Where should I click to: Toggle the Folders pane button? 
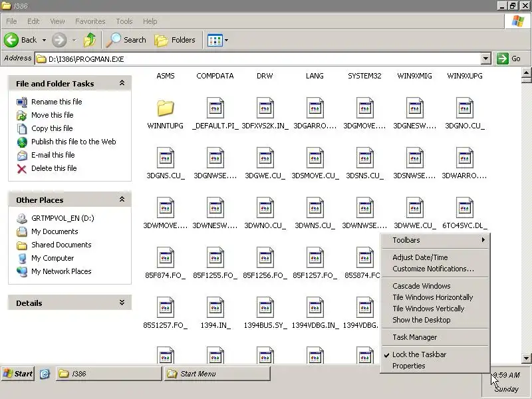point(175,40)
